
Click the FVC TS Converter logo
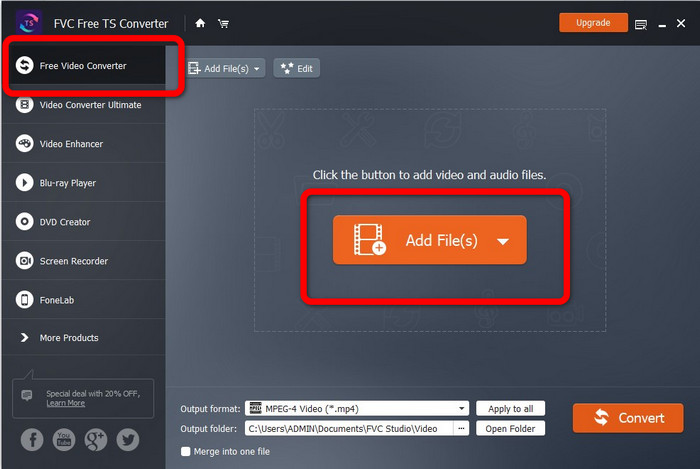point(28,23)
